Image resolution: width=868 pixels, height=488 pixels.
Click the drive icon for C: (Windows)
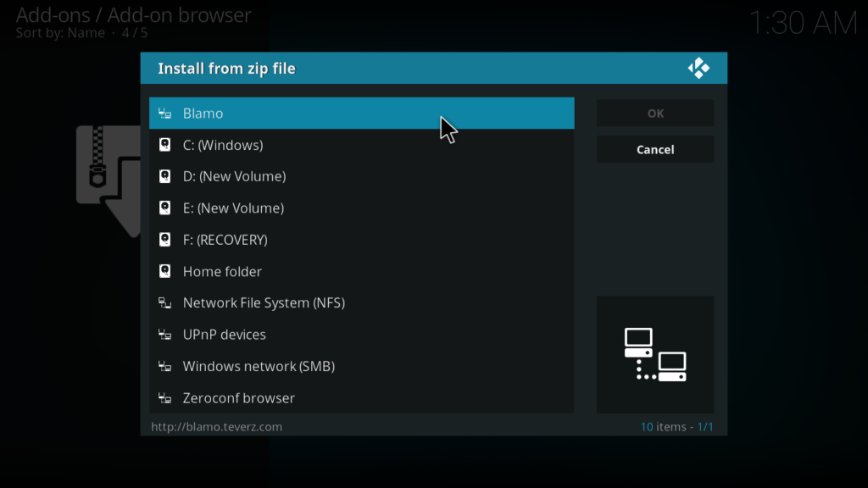point(164,145)
